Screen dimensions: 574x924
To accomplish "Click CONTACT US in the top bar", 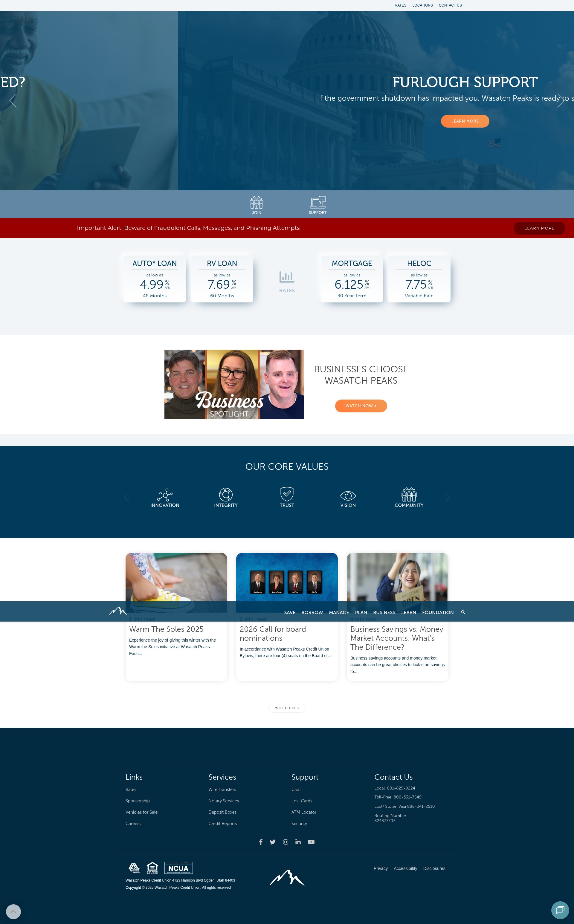I will pyautogui.click(x=450, y=5).
